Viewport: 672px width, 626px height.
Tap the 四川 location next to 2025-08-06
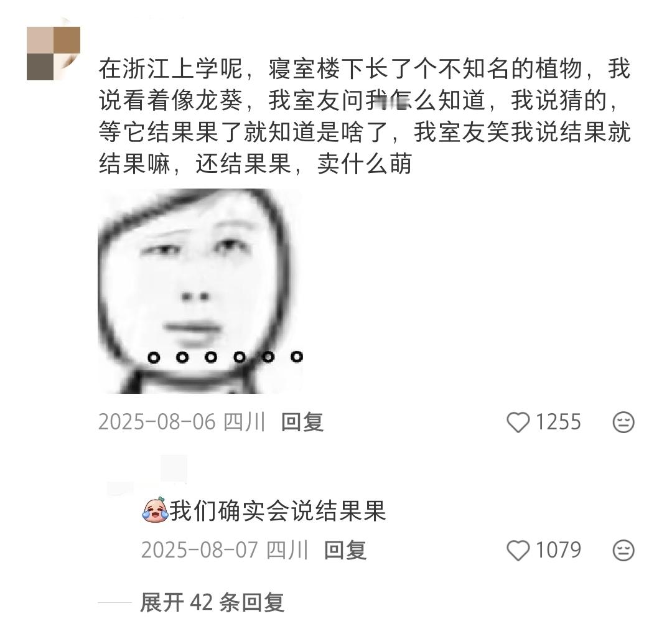[245, 422]
